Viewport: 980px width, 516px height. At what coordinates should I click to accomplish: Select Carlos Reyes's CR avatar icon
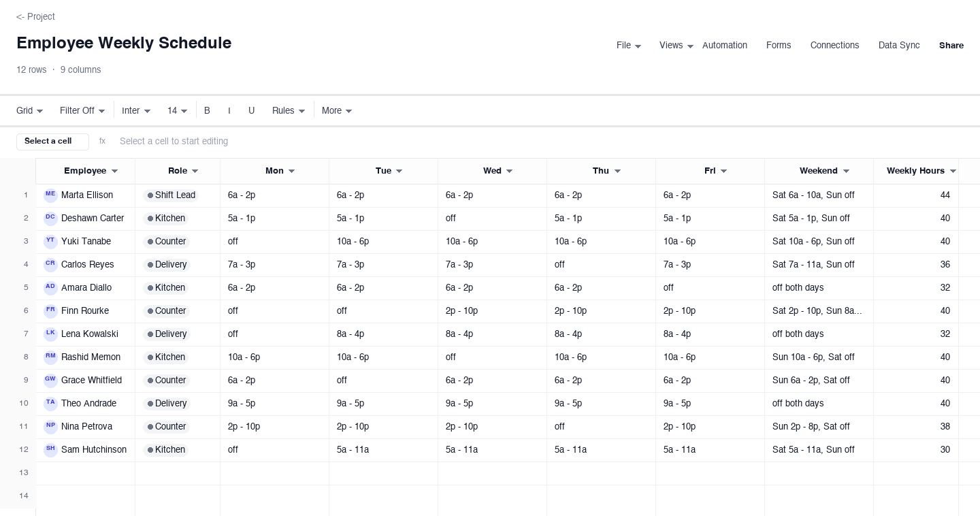(x=50, y=265)
